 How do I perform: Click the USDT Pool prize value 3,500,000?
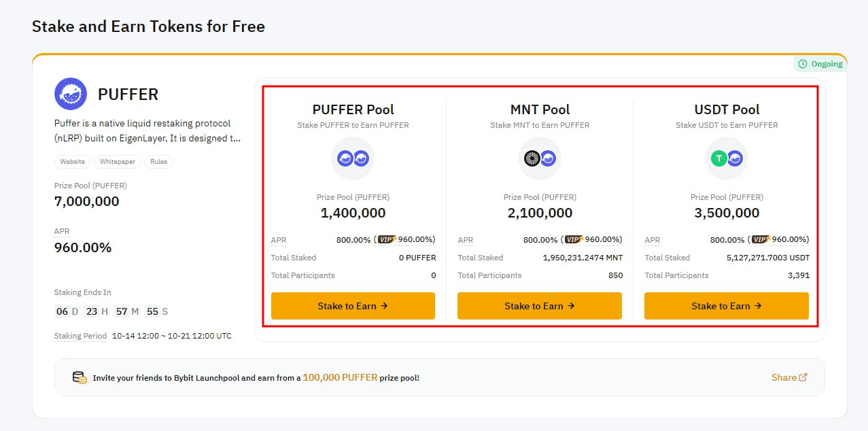click(727, 213)
